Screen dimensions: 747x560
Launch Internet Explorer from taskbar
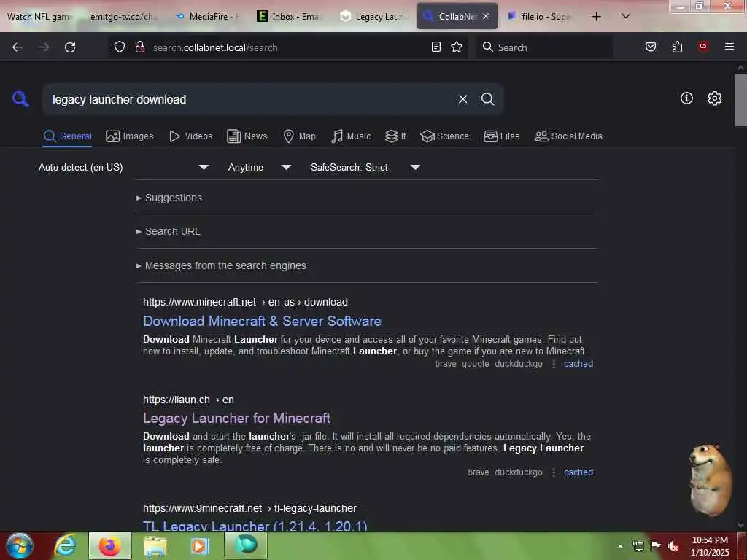[x=65, y=545]
